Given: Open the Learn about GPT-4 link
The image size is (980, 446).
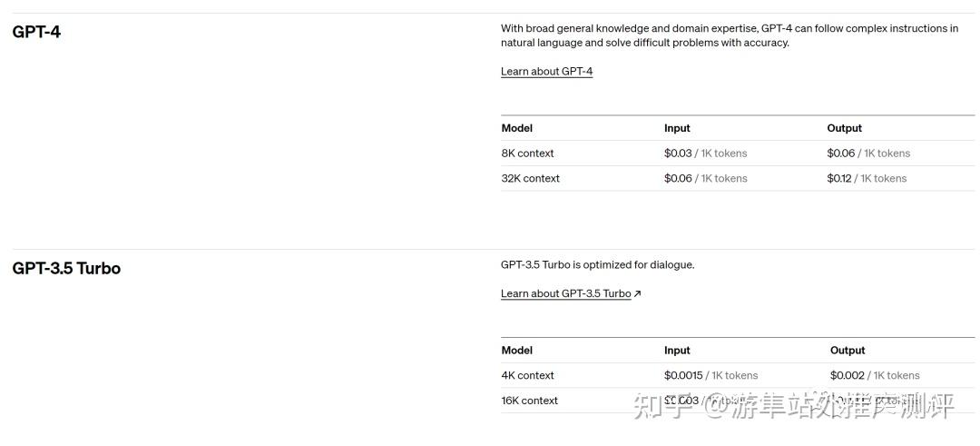Looking at the screenshot, I should (546, 72).
